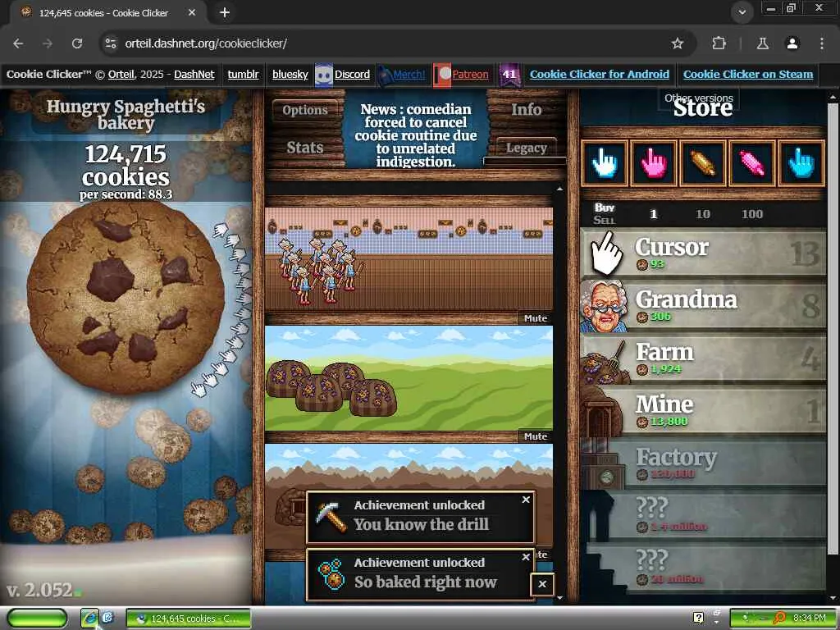Buy the pink rolling pin upgrade
The width and height of the screenshot is (840, 630).
[x=751, y=163]
